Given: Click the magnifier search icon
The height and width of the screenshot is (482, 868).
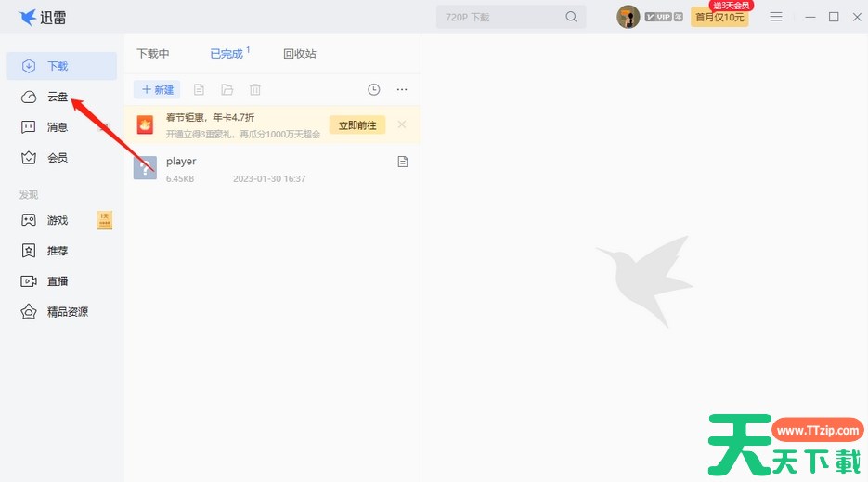Looking at the screenshot, I should click(x=572, y=17).
